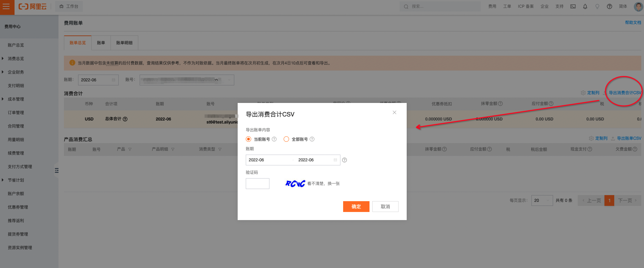Viewport: 644px width, 268px height.
Task: Click help icon next to 现金支付
Action: 590,149
